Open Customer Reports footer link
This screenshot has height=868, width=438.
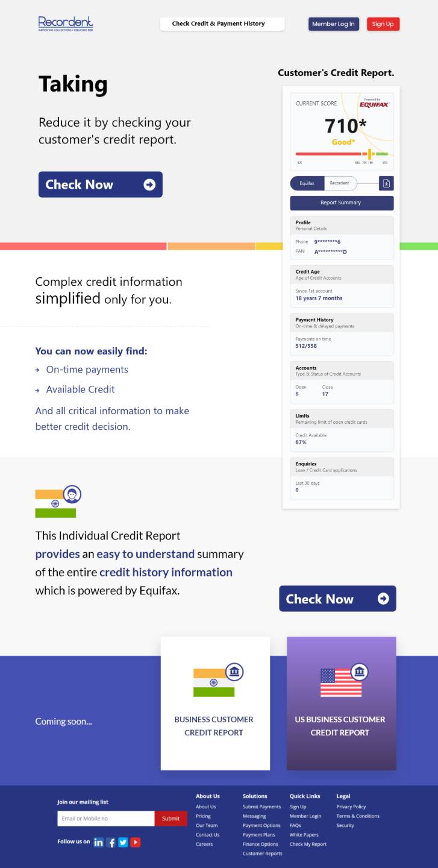coord(262,854)
